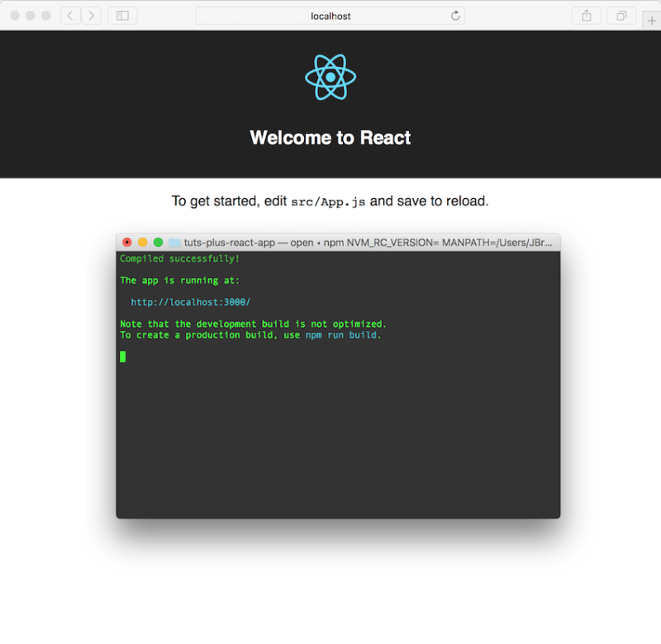
Task: Click the To get started paragraph
Action: (x=330, y=201)
